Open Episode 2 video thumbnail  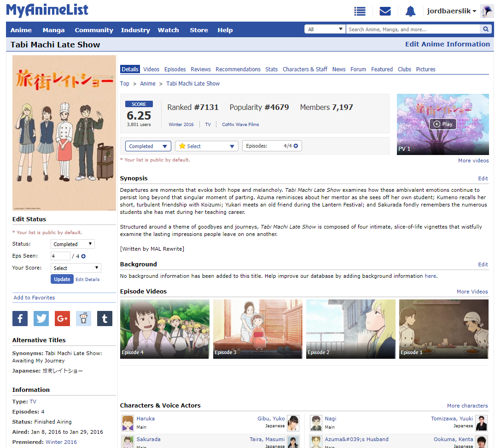[x=351, y=329]
